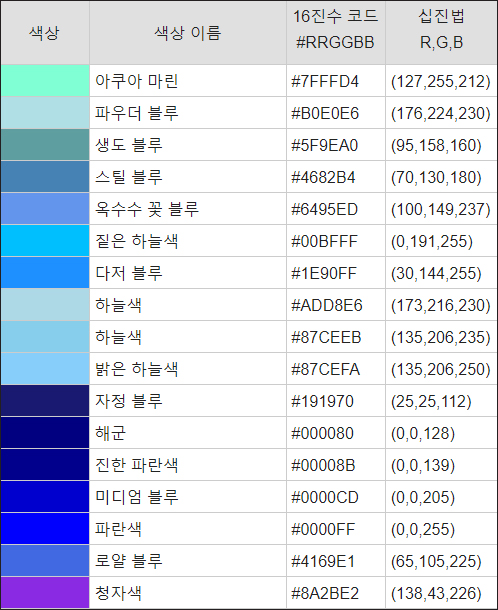Screen dimensions: 498x610
Task: Click the name 진한 파란색
Action: 137,465
